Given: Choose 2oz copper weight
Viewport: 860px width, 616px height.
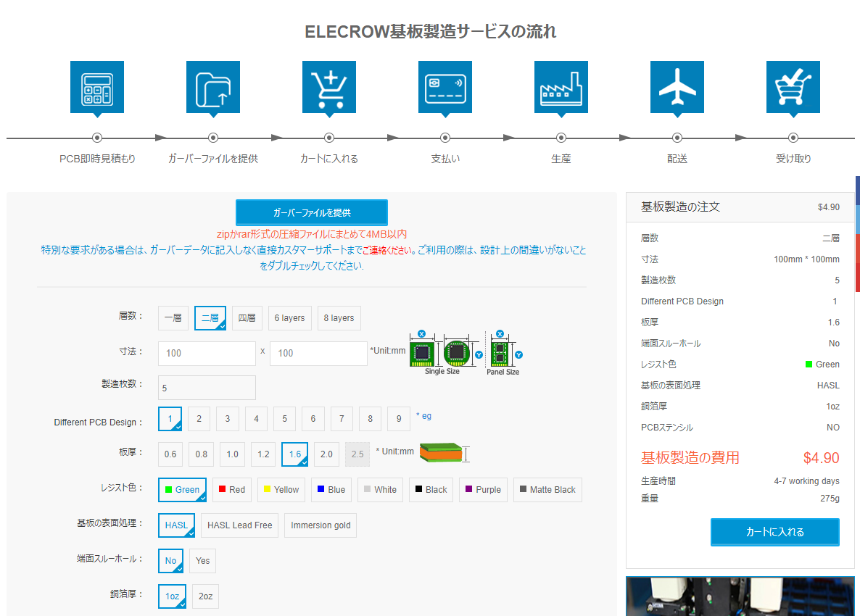Looking at the screenshot, I should [x=206, y=596].
